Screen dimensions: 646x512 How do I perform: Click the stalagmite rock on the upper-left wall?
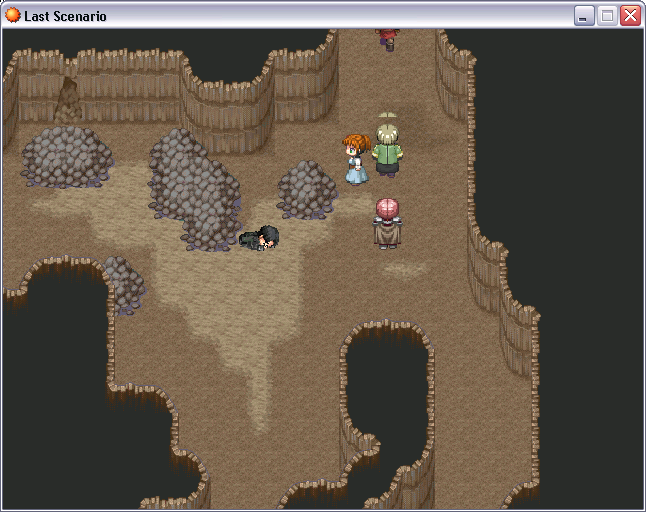[x=68, y=100]
